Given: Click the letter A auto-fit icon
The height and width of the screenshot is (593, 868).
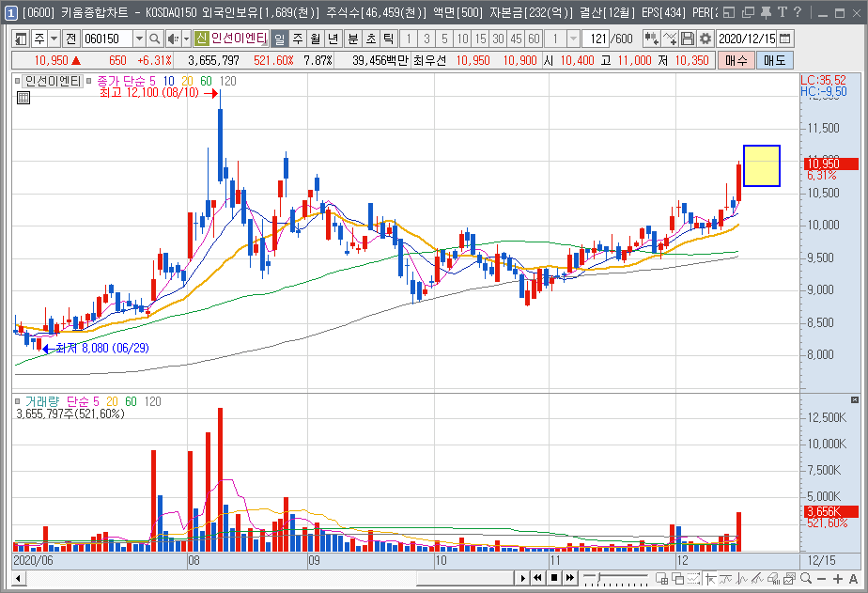Looking at the screenshot, I should pos(853,579).
